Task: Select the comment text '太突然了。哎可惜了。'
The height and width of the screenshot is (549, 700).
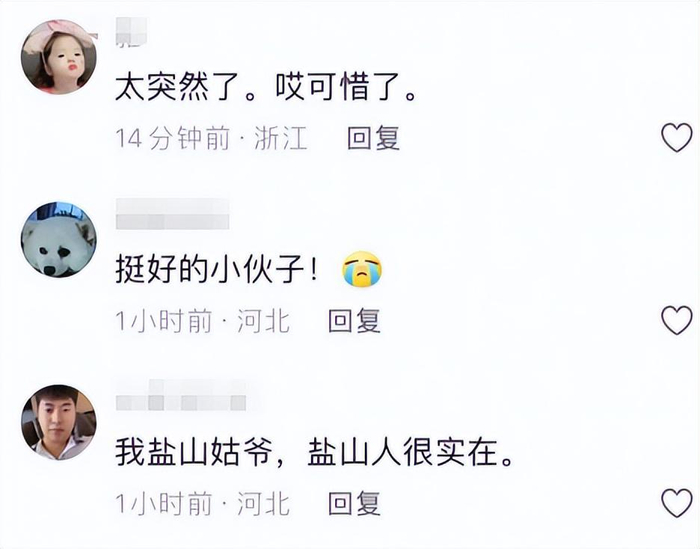Action: (266, 87)
